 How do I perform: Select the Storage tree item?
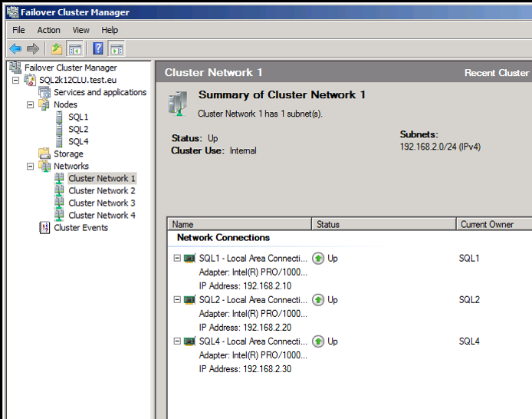[x=68, y=153]
